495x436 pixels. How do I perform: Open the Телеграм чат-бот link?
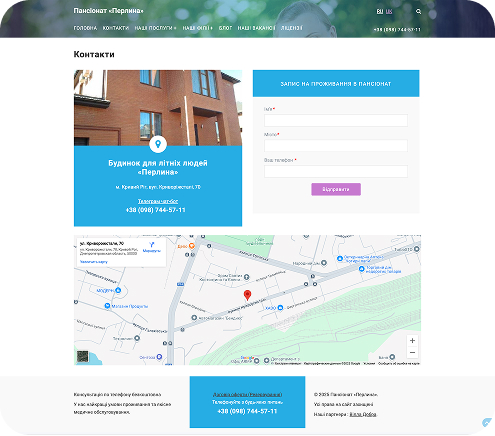pos(158,201)
